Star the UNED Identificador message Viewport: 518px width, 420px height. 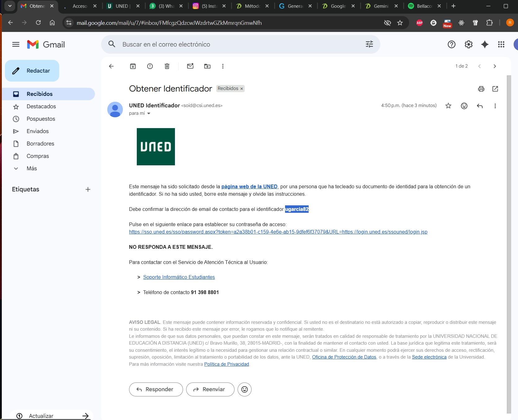(x=448, y=106)
